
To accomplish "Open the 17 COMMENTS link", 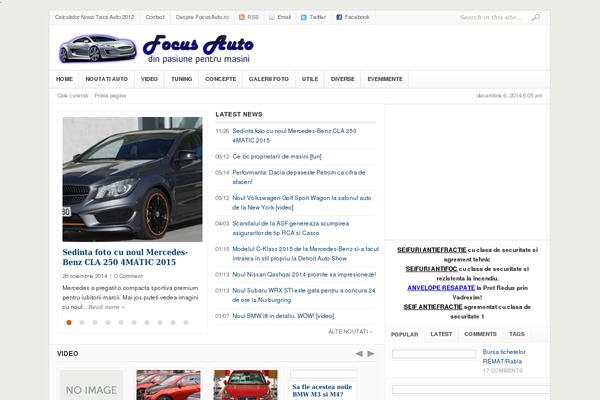I will [x=502, y=371].
